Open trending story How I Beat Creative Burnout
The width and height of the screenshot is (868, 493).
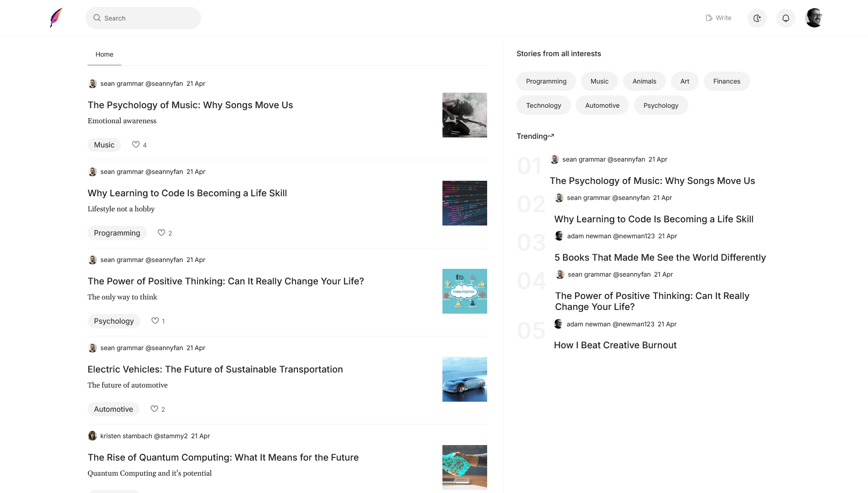[615, 345]
